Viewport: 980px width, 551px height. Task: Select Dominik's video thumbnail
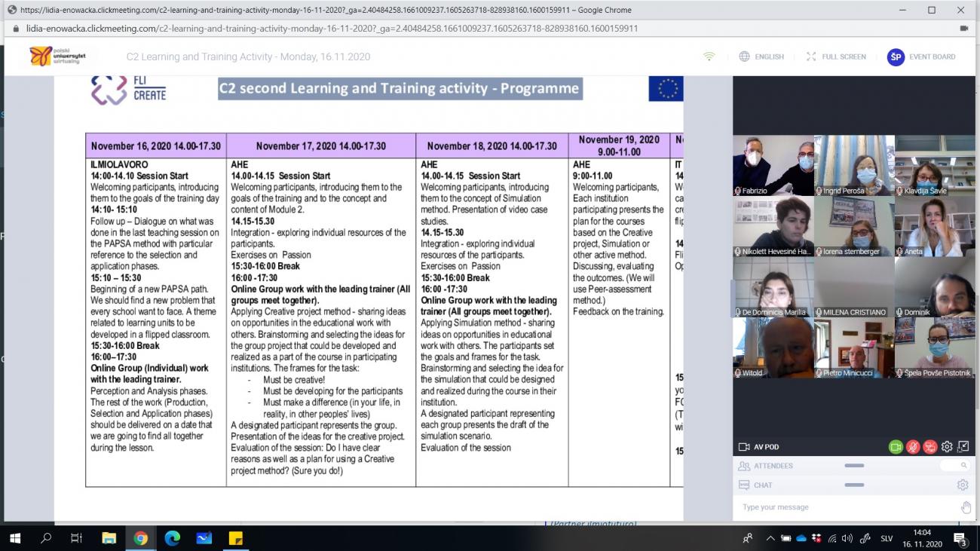935,287
